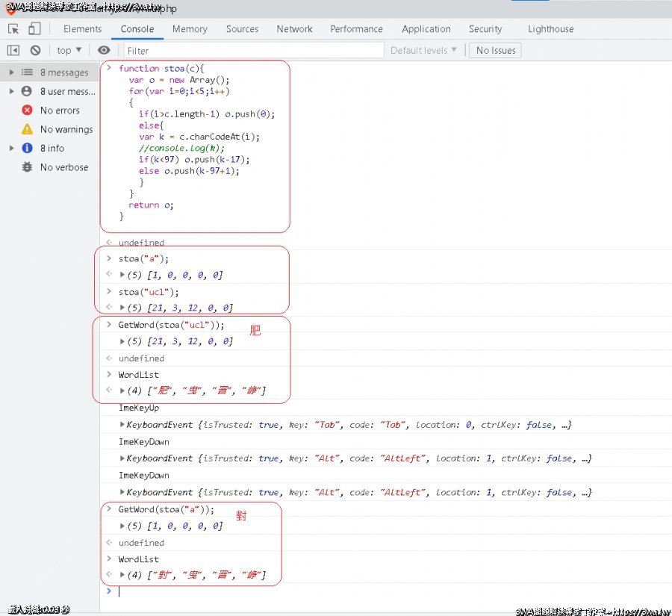Viewport: 672px width, 616px height.
Task: Open the top context dropdown
Action: [69, 50]
